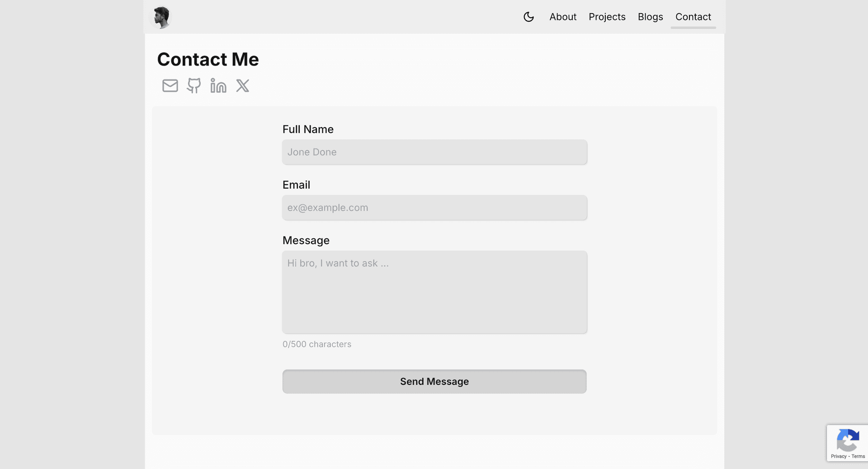The width and height of the screenshot is (868, 469).
Task: Navigate to the Blogs page
Action: click(650, 17)
